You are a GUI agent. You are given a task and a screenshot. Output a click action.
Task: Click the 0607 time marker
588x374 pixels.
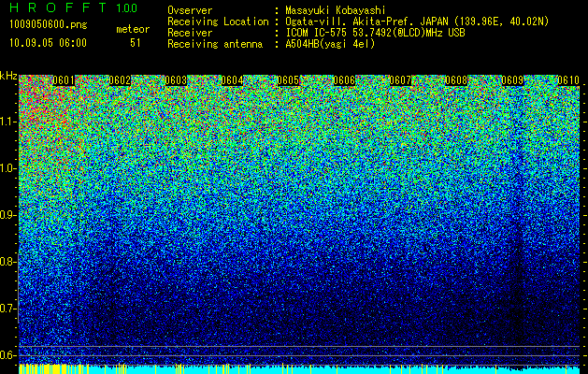click(400, 80)
